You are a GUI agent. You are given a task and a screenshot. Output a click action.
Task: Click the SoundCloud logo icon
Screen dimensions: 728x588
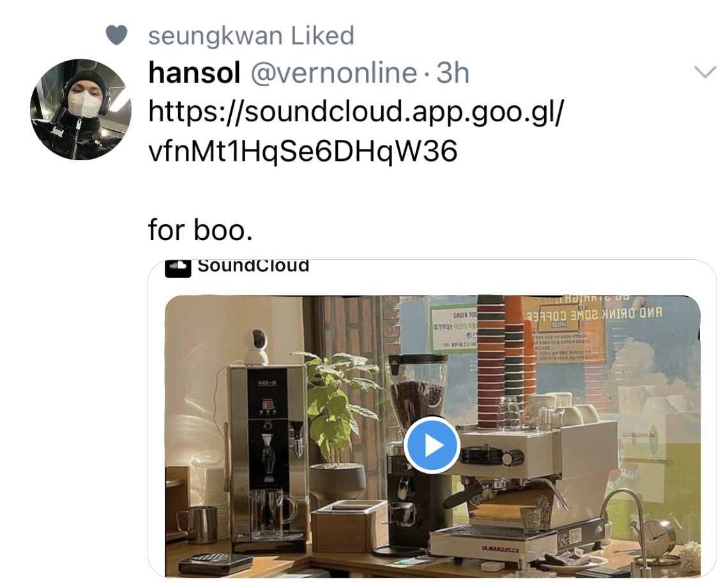(178, 268)
